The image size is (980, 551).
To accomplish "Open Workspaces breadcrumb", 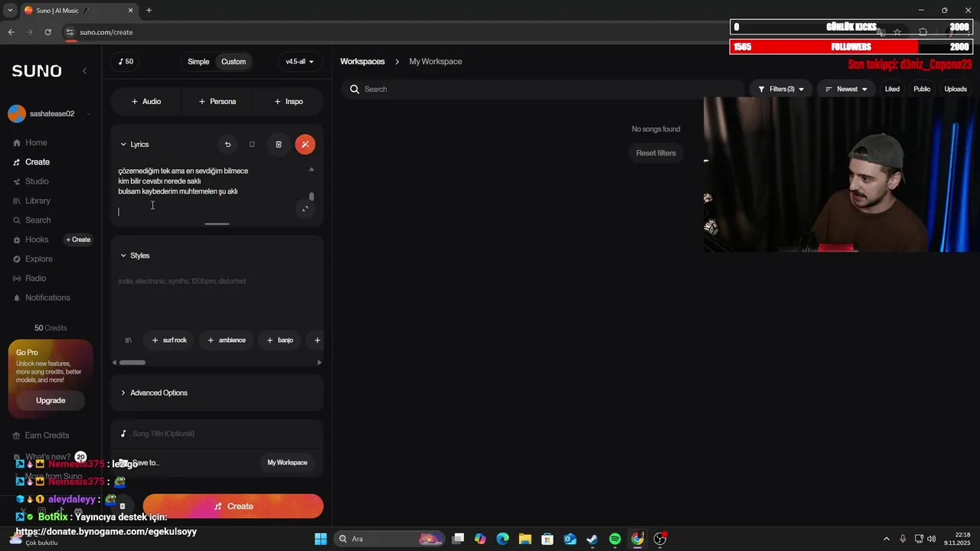I will (x=362, y=61).
